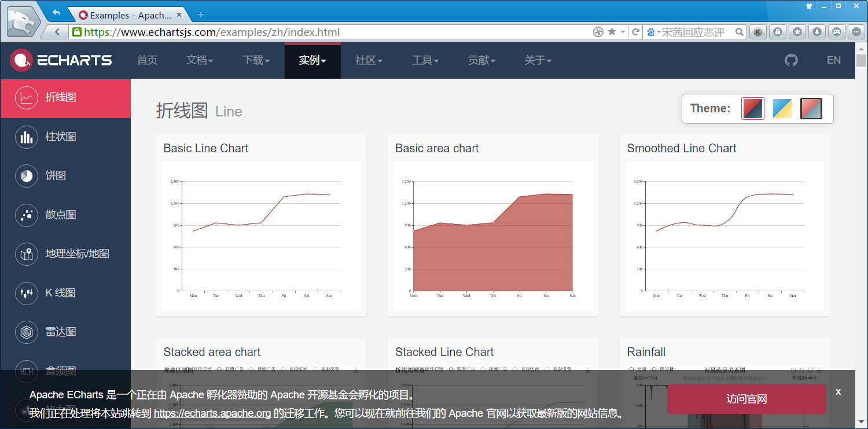This screenshot has width=868, height=429.
Task: Go to 首页 home page
Action: click(x=148, y=60)
